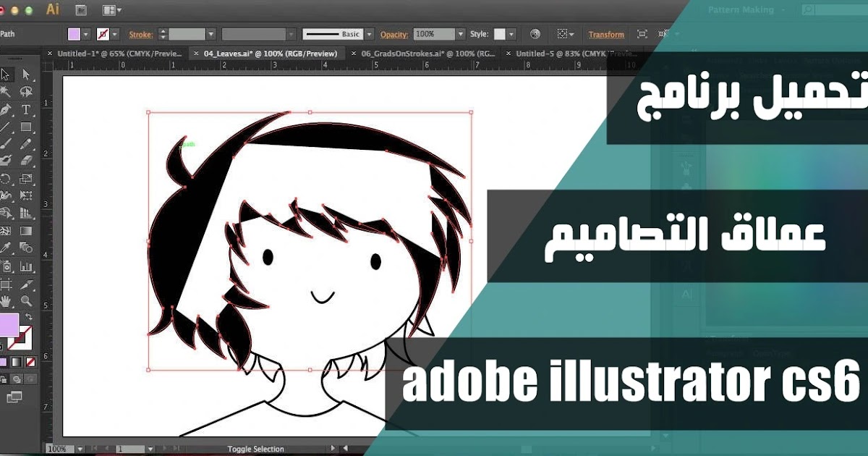
Task: Enable Draw Behind mode
Action: (x=17, y=379)
